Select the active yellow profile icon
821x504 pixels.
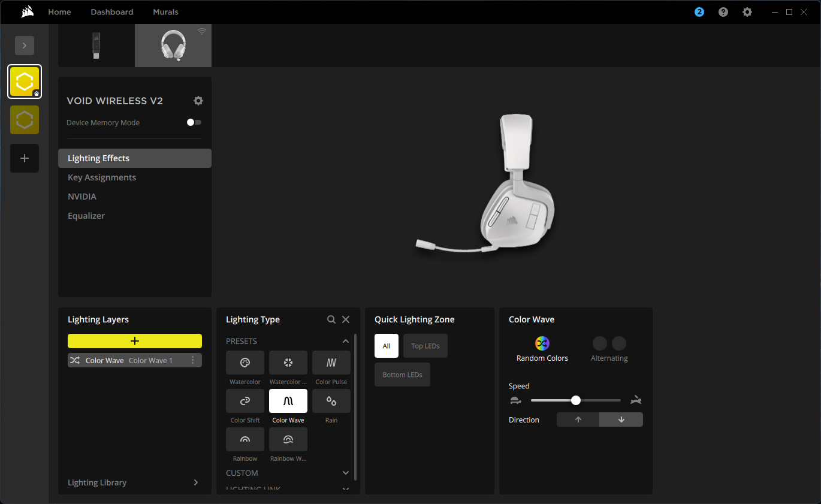25,82
